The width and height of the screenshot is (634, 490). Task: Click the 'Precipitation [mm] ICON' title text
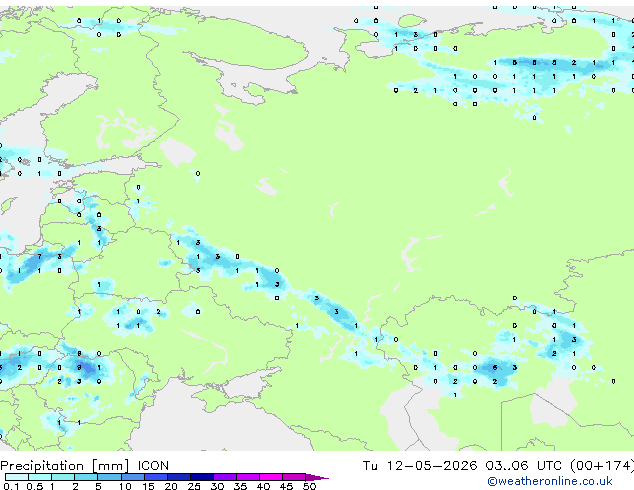(x=85, y=466)
